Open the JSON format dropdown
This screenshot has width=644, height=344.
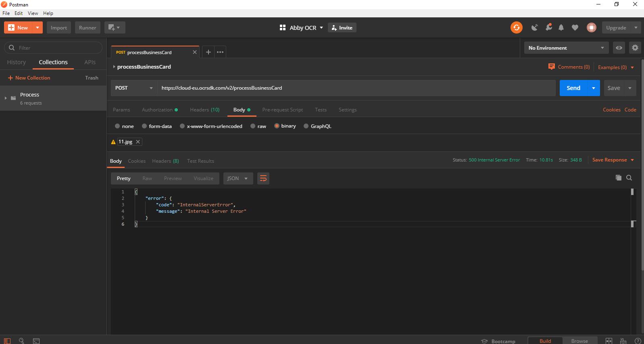pyautogui.click(x=238, y=178)
